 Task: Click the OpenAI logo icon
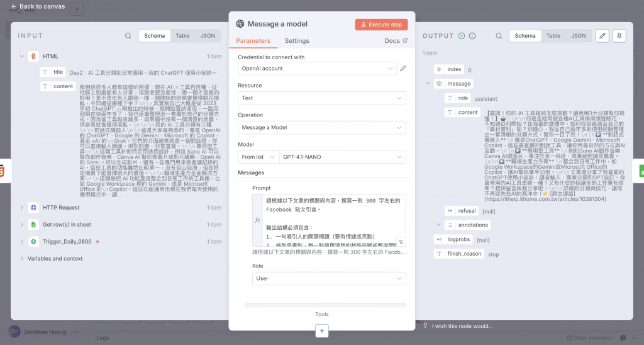[x=240, y=24]
